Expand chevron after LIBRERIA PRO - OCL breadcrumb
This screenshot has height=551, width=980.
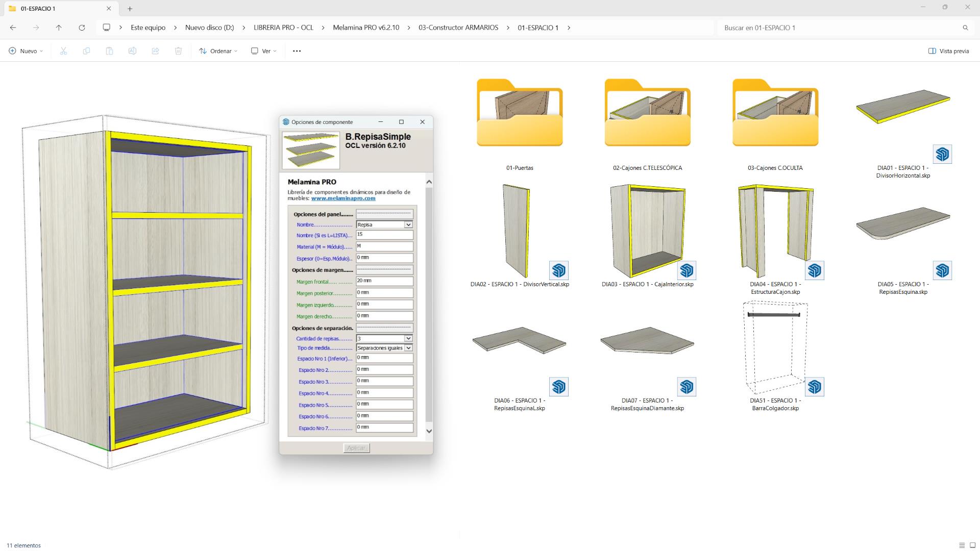323,28
